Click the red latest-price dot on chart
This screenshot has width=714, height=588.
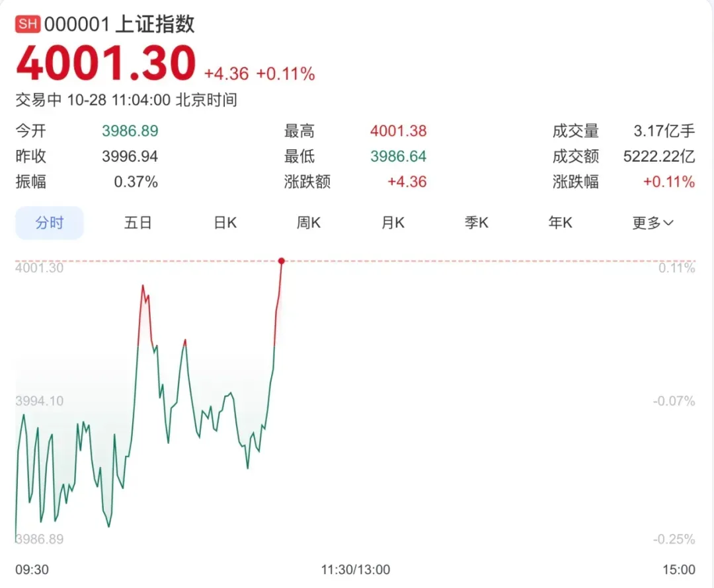(282, 262)
